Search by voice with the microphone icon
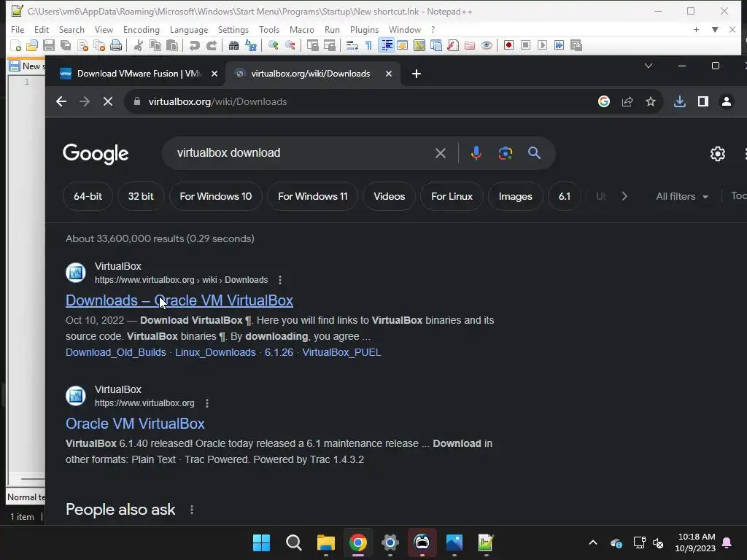Image resolution: width=747 pixels, height=560 pixels. pyautogui.click(x=476, y=153)
